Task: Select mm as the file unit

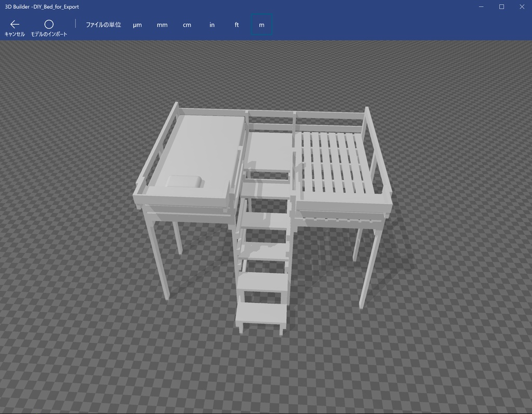Action: 162,24
